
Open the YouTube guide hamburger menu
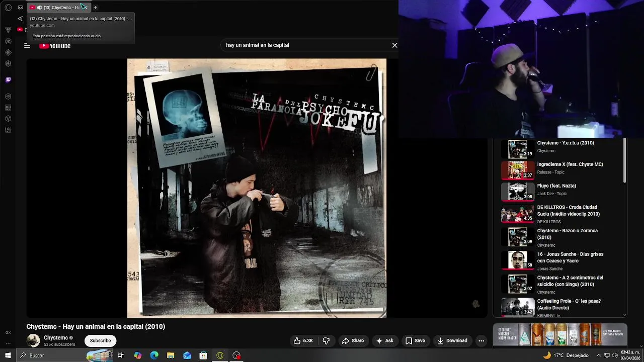click(27, 45)
